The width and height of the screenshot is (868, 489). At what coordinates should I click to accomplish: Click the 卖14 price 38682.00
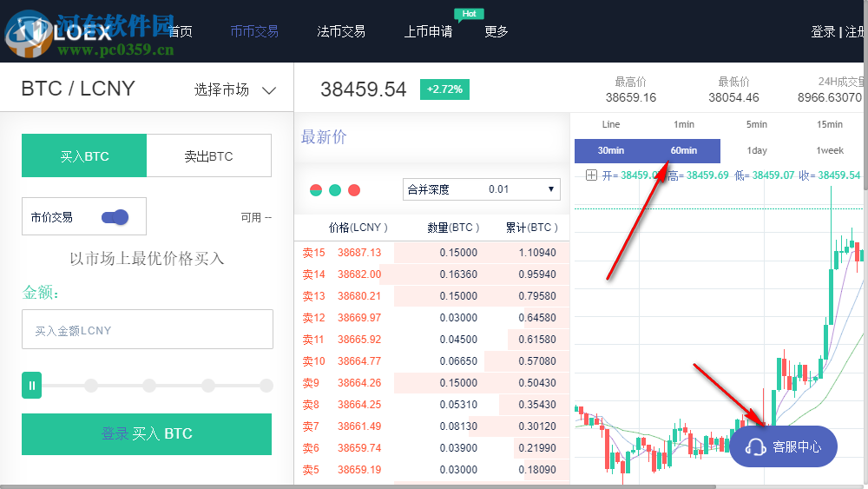coord(359,274)
